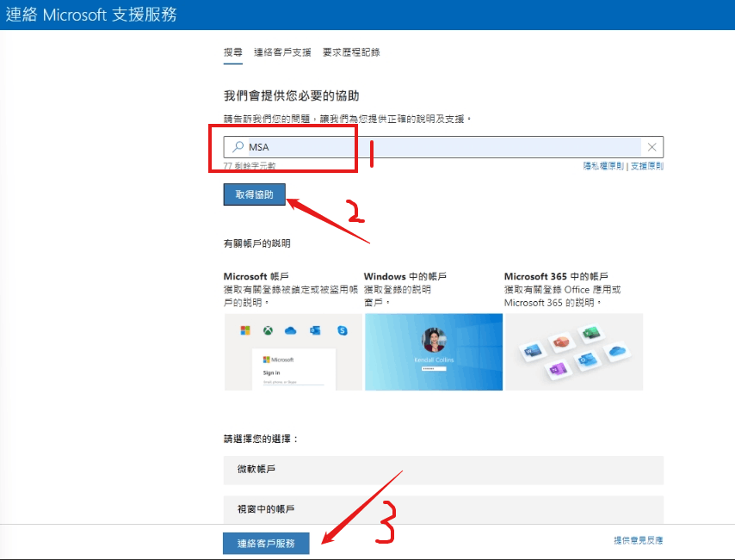Switch to 連絡客戶支援 tab
735x560 pixels.
(x=282, y=52)
